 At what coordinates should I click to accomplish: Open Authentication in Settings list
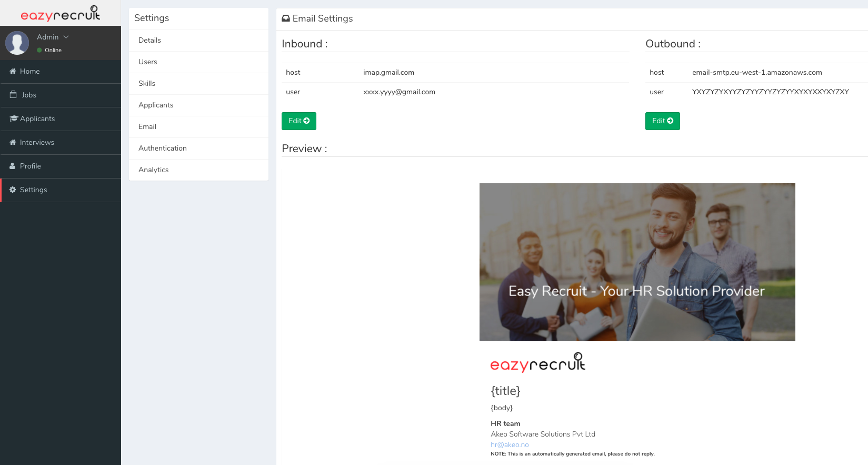tap(198, 149)
